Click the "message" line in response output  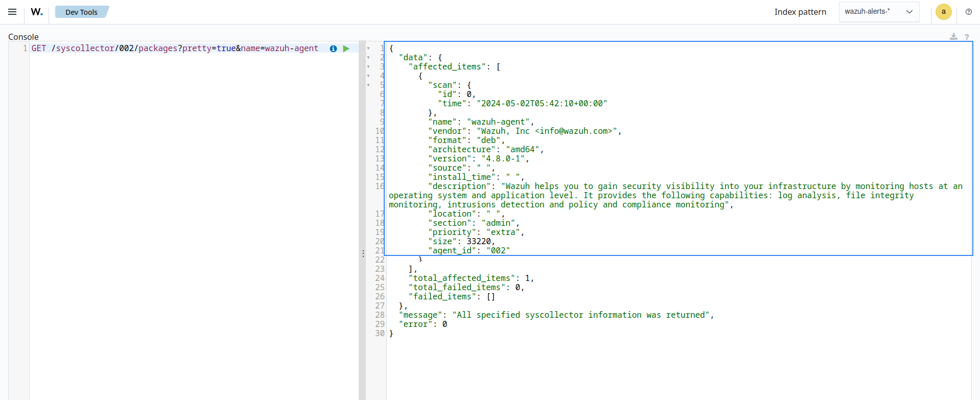(556, 315)
